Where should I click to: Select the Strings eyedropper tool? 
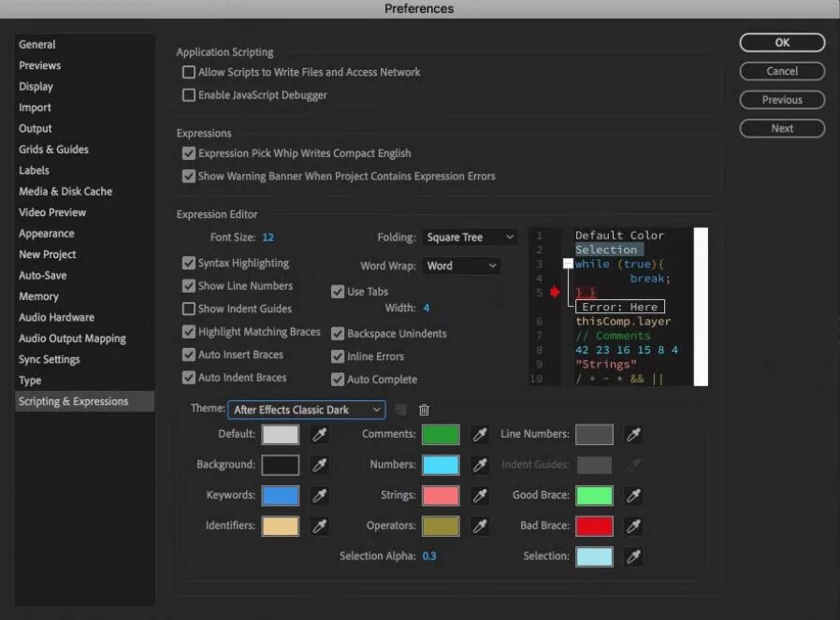pos(480,496)
